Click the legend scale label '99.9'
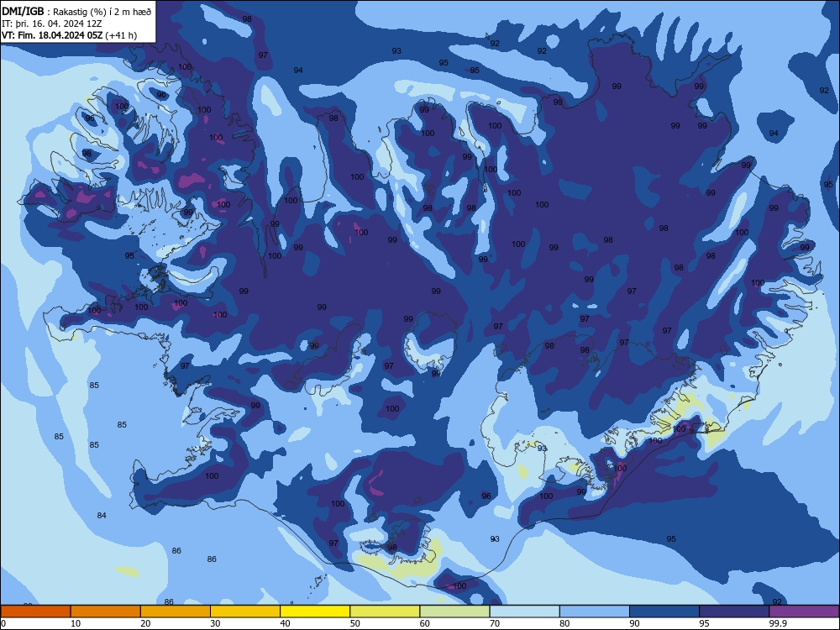Image resolution: width=840 pixels, height=630 pixels. 778,623
